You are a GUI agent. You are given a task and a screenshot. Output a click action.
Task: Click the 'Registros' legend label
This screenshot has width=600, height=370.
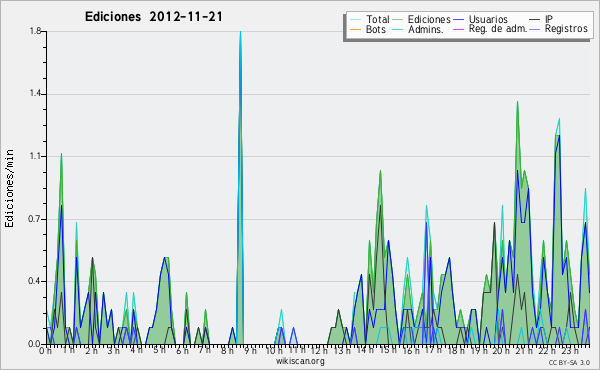(566, 29)
